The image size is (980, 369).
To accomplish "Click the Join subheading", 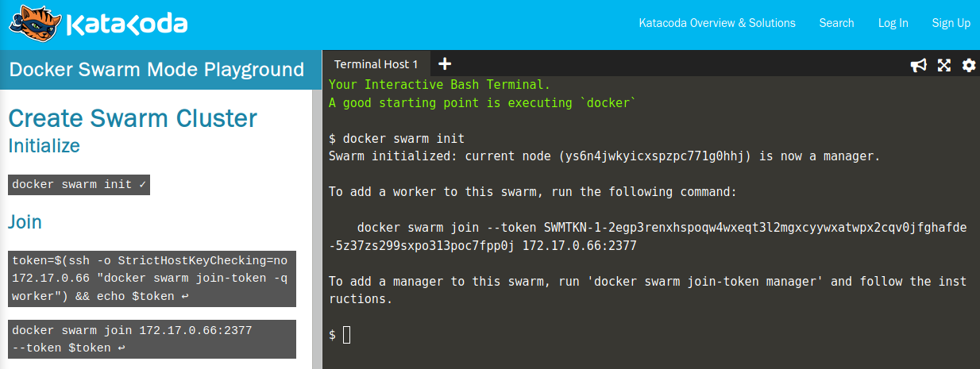I will pyautogui.click(x=25, y=221).
